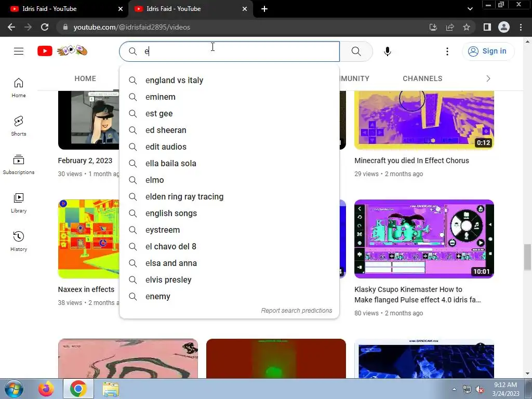Toggle Chrome side panel

(487, 27)
